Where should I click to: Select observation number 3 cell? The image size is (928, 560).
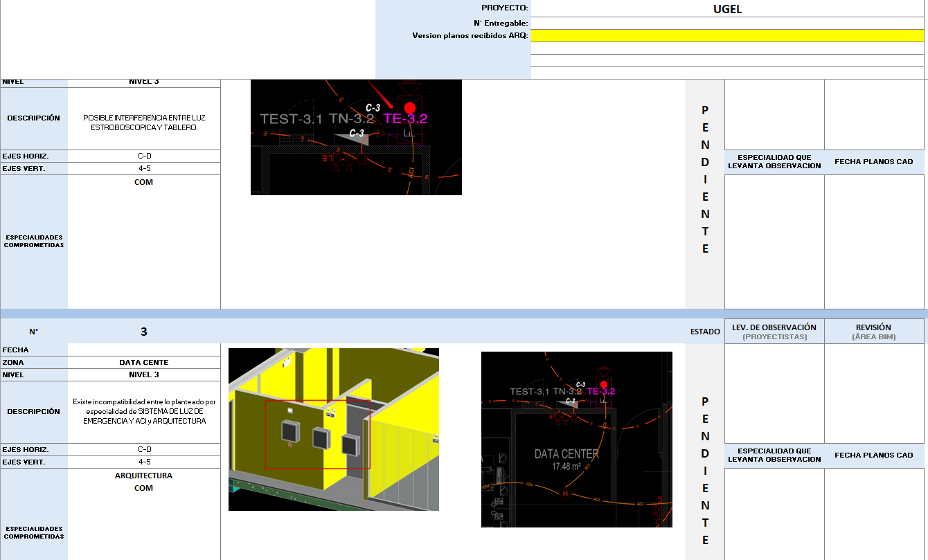(x=144, y=332)
